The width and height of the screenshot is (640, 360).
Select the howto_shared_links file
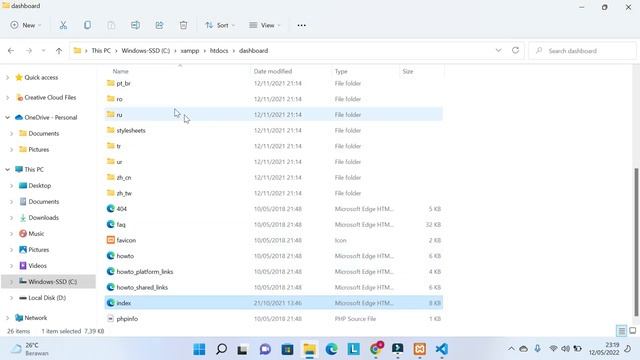[273, 287]
